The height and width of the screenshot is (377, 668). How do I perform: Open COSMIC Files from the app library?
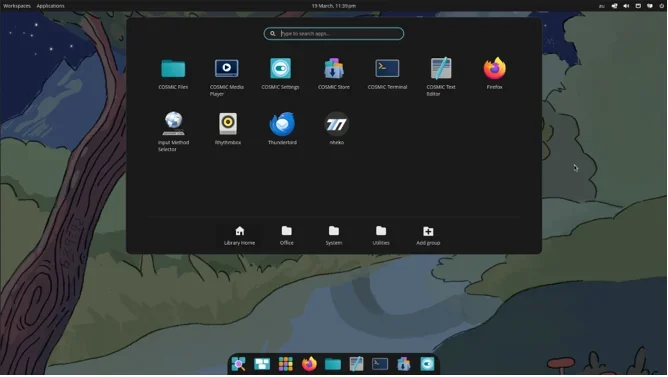coord(173,74)
